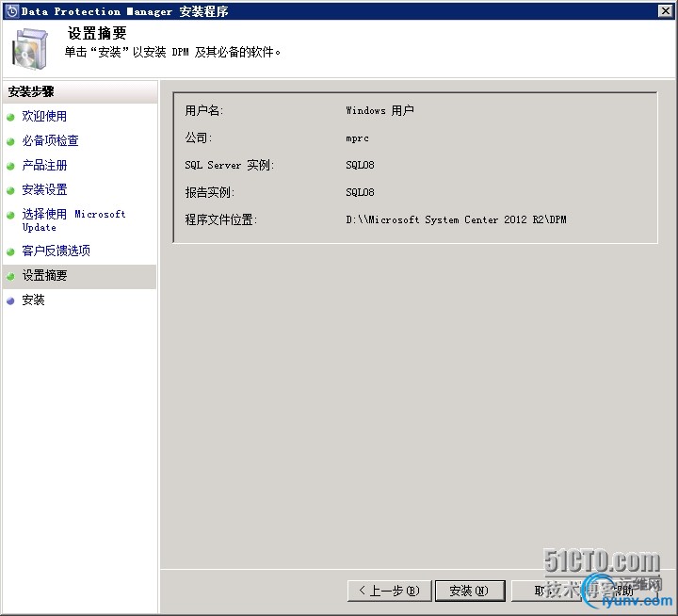Viewport: 678px width, 616px height.
Task: Click the SQL Server 实例: label
Action: point(229,165)
